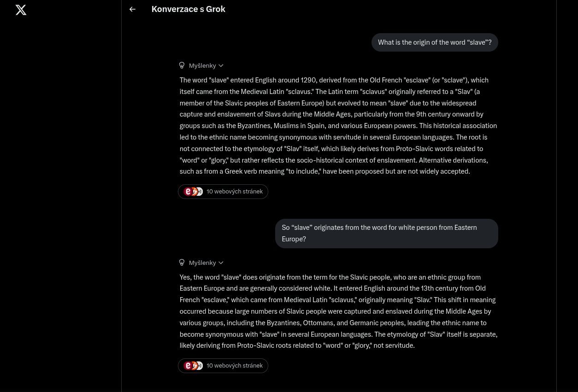
Task: Select the 'So slave originates' message bubble
Action: click(x=386, y=234)
